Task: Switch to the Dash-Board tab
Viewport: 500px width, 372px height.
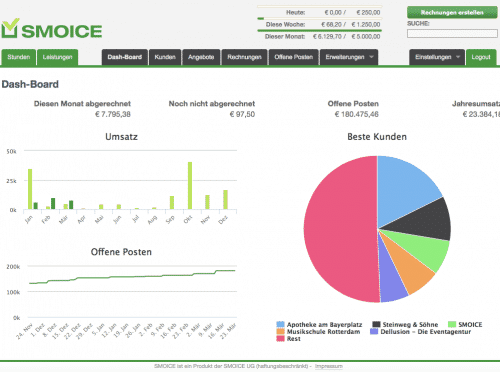Action: click(125, 57)
